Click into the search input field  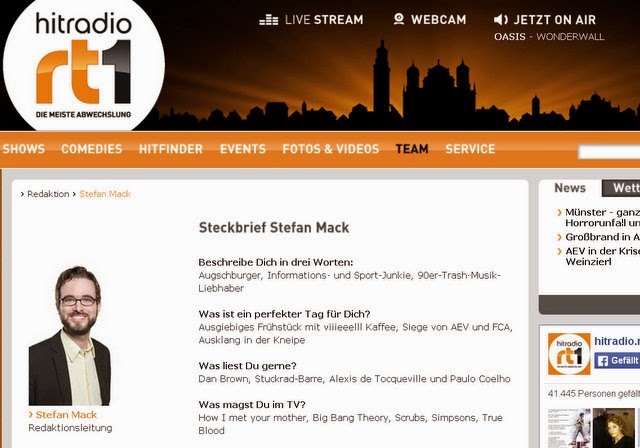point(609,152)
